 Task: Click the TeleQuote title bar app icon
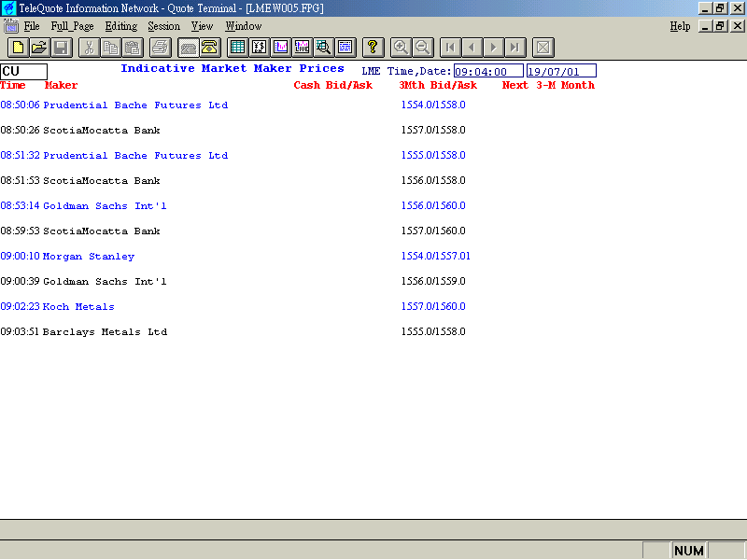click(x=8, y=8)
